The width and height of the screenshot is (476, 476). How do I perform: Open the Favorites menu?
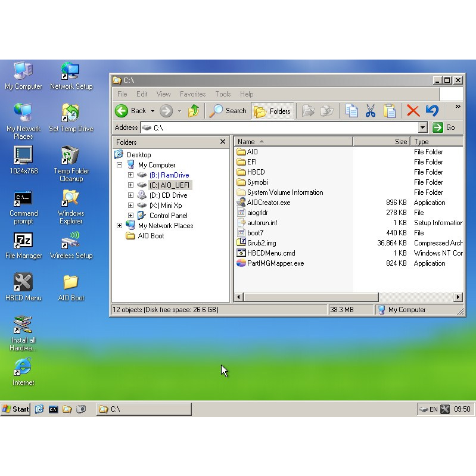point(192,94)
